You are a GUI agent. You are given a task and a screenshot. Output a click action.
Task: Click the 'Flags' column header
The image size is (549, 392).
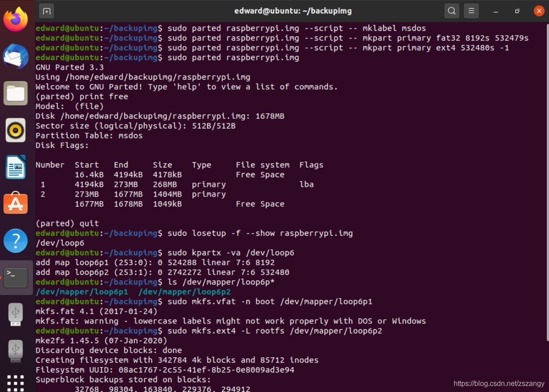point(311,165)
